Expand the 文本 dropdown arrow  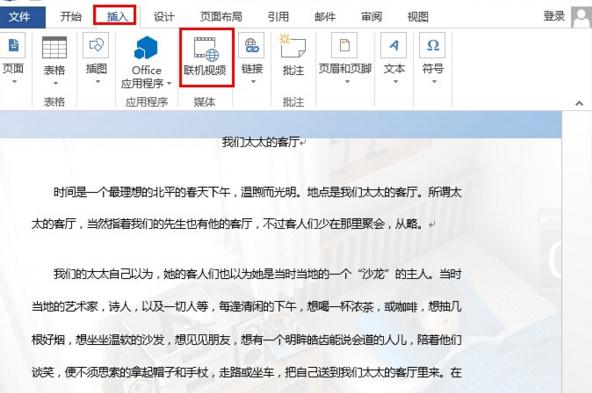click(395, 82)
